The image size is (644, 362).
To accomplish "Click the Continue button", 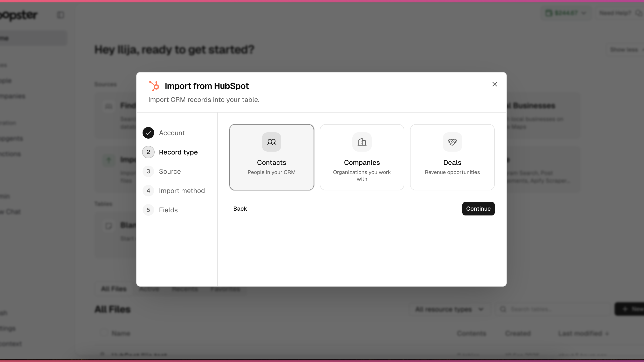I will pyautogui.click(x=478, y=209).
